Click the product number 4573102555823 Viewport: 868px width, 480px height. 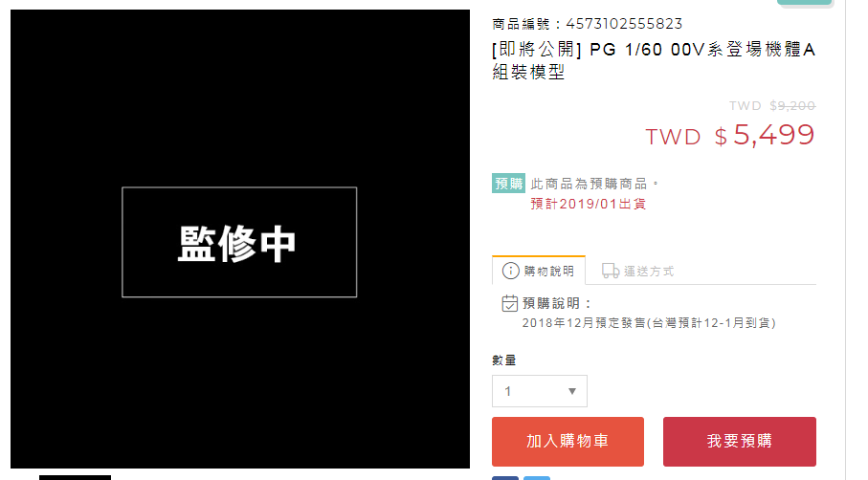624,24
